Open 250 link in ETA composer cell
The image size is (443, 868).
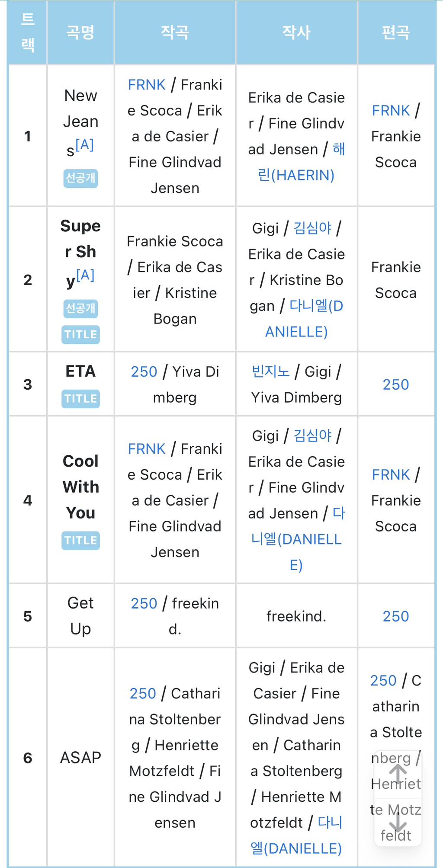click(x=144, y=372)
